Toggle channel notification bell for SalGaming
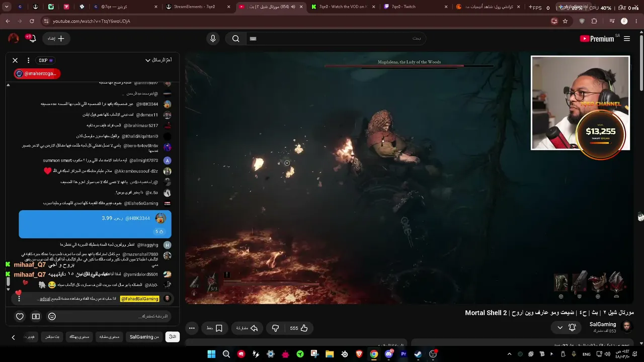The width and height of the screenshot is (644, 362). click(572, 328)
